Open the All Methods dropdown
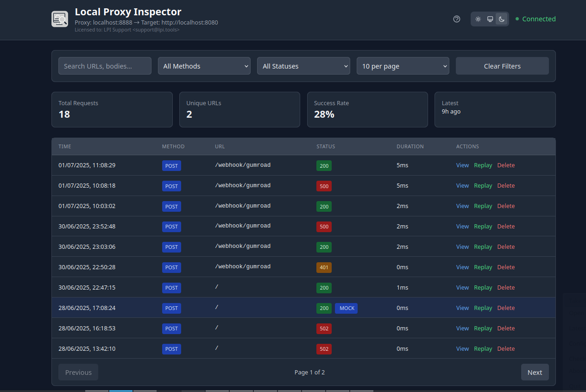The height and width of the screenshot is (392, 586). pos(204,66)
